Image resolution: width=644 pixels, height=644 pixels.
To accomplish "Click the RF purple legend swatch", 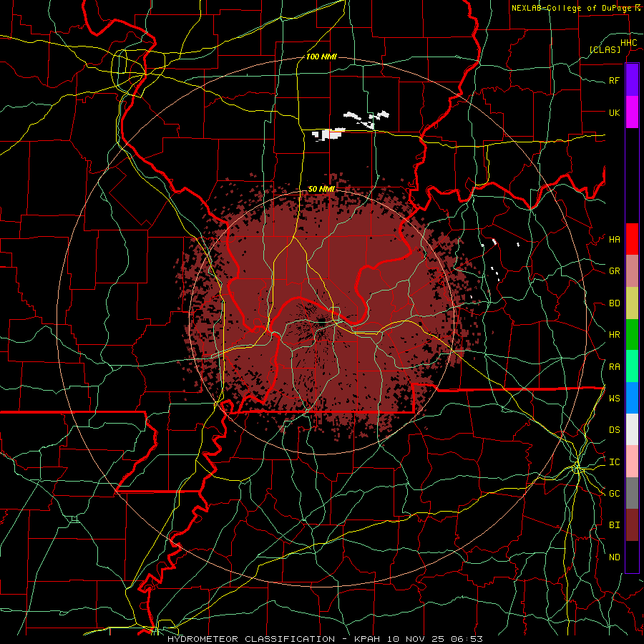I will [632, 80].
